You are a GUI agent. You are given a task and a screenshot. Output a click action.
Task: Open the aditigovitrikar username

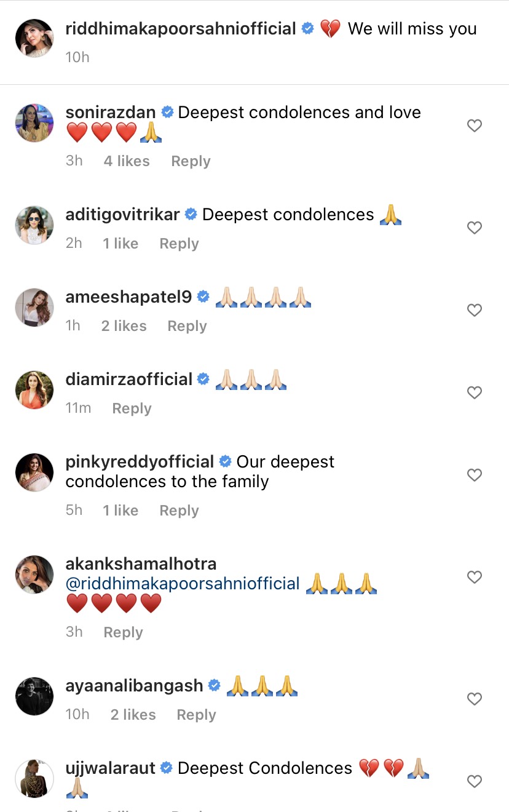122,215
